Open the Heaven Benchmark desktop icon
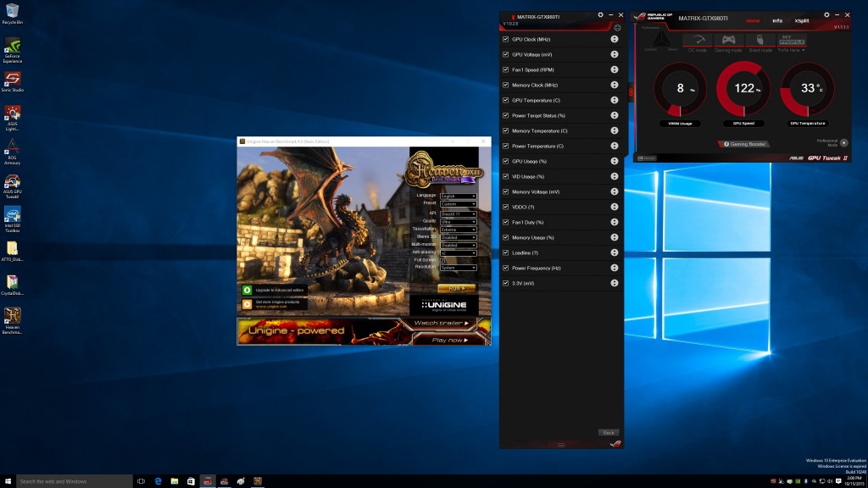868x488 pixels. pos(12,321)
